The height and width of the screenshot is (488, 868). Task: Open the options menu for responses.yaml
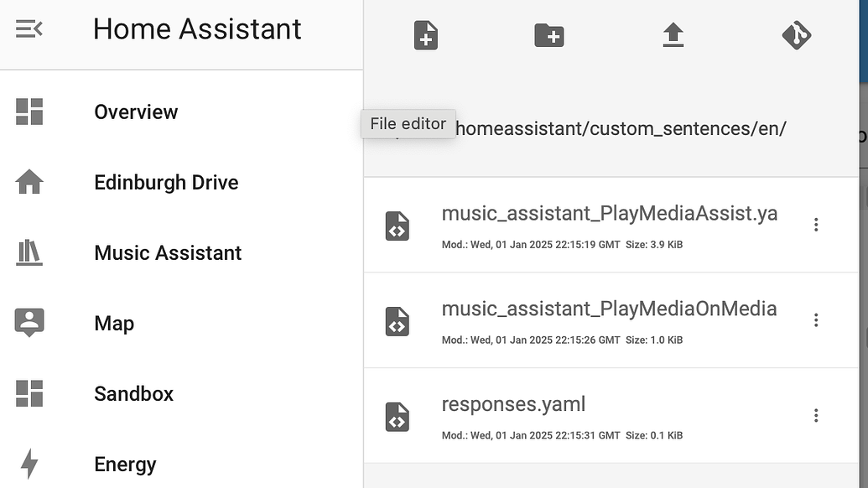tap(815, 414)
